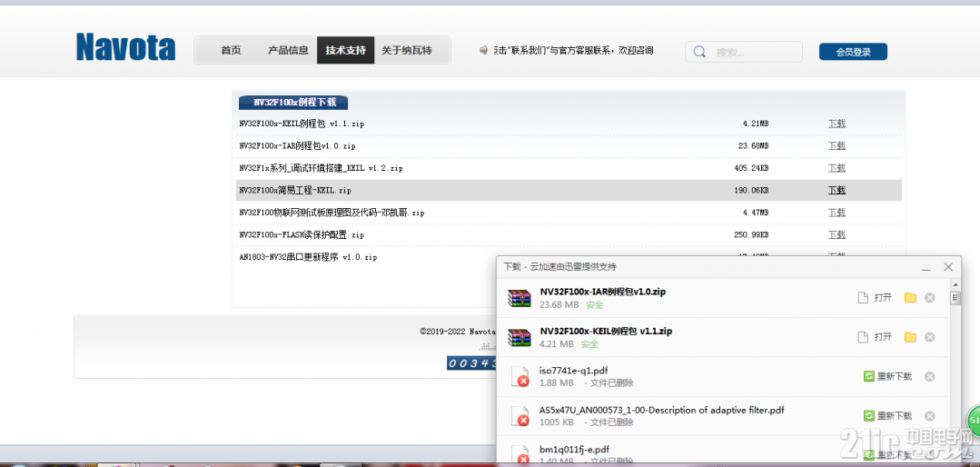Re-download iso7741e-q1.pdf with 重新下载
The image size is (980, 467).
pos(887,376)
